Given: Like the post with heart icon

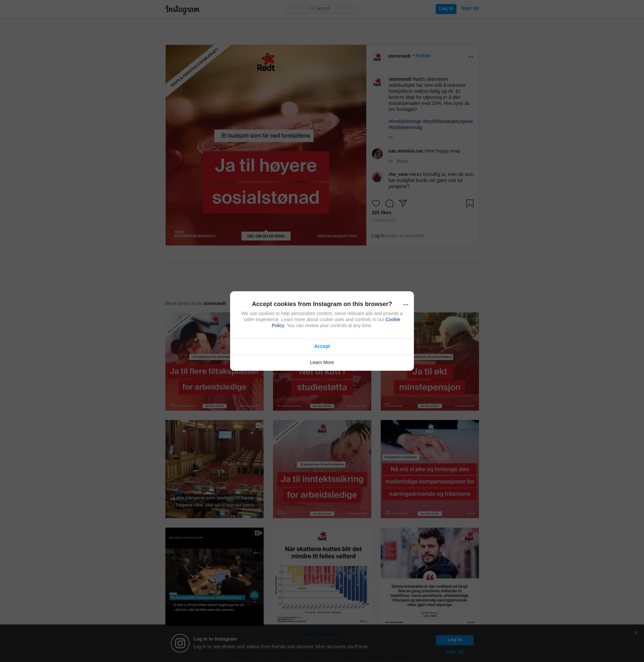Looking at the screenshot, I should point(376,203).
